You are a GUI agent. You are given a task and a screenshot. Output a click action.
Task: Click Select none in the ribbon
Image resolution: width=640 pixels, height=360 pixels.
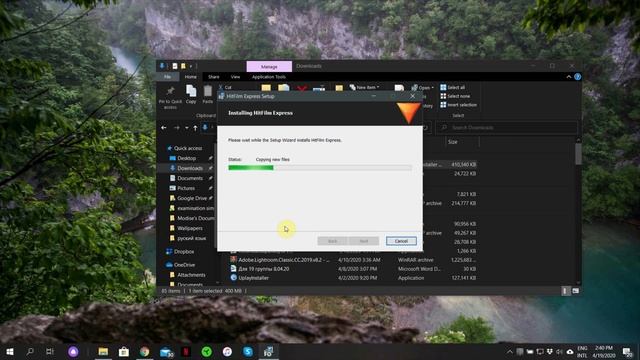click(455, 96)
